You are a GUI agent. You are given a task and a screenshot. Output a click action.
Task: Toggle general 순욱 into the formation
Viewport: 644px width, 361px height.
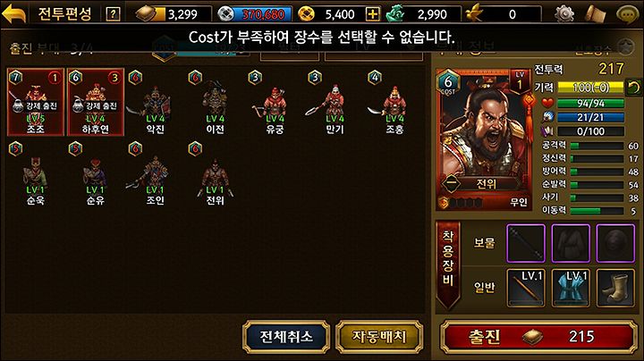click(x=35, y=174)
